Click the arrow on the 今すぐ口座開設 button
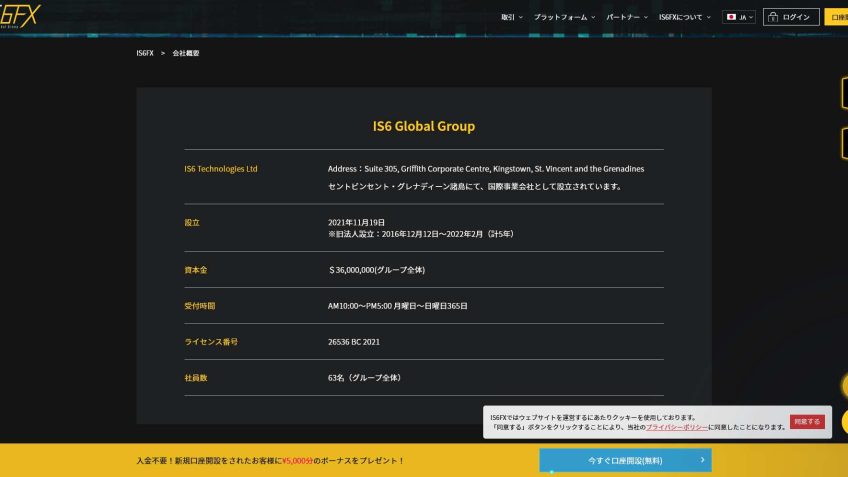The height and width of the screenshot is (477, 848). pyautogui.click(x=703, y=460)
